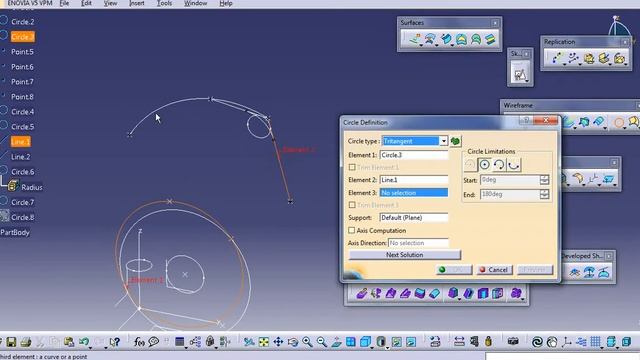Select Circle.2 in the specification tree
The height and width of the screenshot is (360, 640).
22,22
